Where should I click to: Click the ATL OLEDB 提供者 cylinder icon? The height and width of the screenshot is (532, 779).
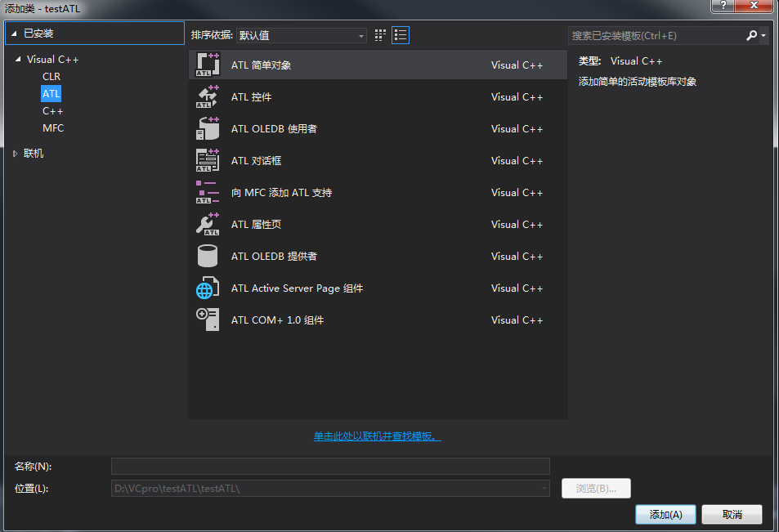coord(208,256)
